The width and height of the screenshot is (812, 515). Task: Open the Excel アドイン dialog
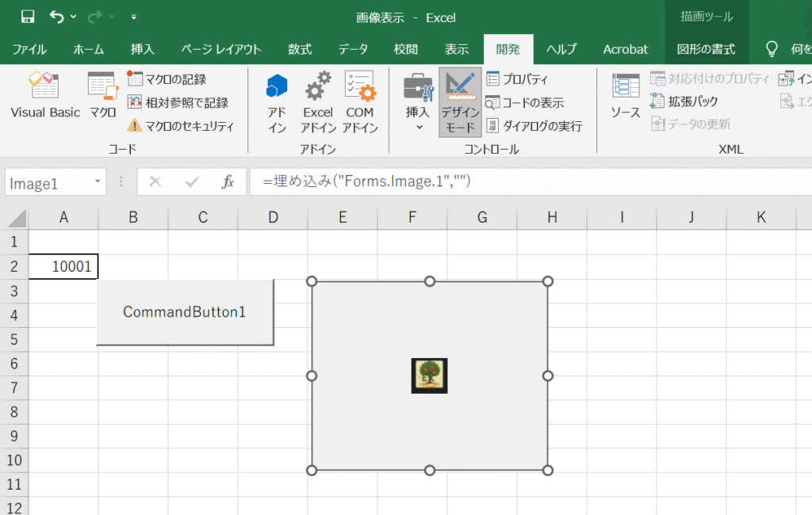point(318,102)
